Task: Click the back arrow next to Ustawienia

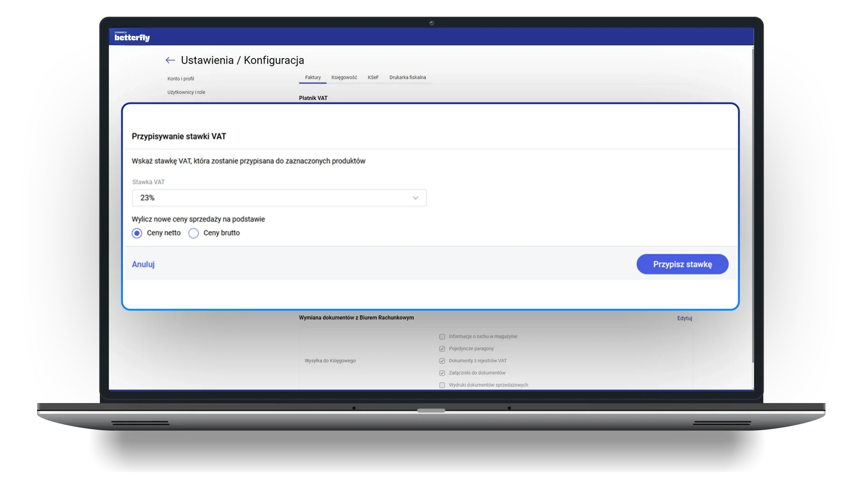Action: (x=170, y=60)
